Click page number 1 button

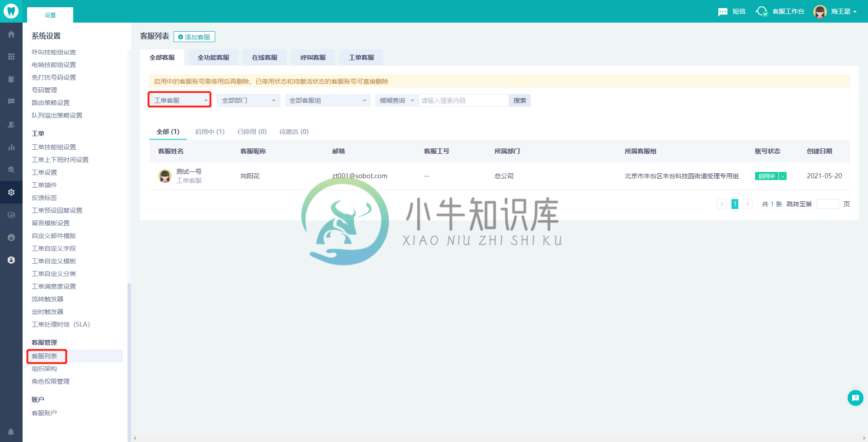coord(735,204)
